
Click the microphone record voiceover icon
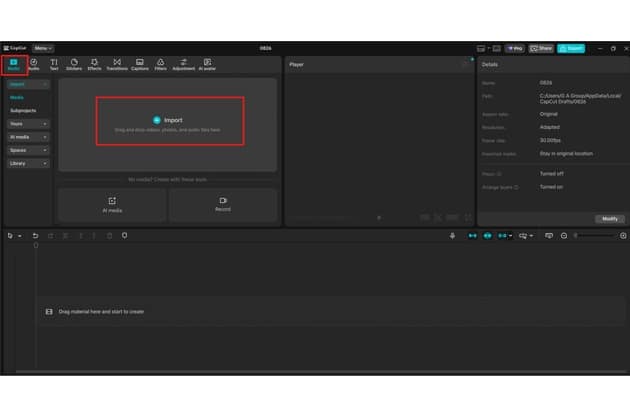tap(452, 236)
